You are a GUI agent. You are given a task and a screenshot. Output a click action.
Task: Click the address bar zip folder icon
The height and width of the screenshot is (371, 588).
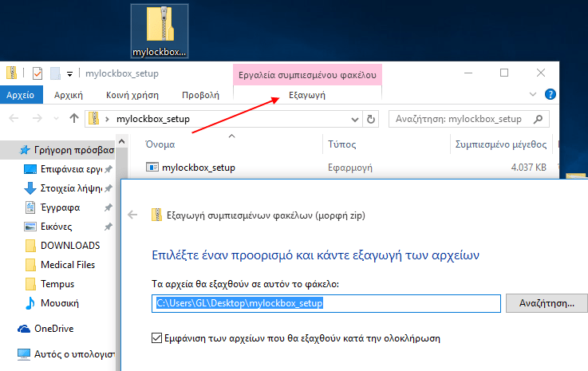(94, 119)
